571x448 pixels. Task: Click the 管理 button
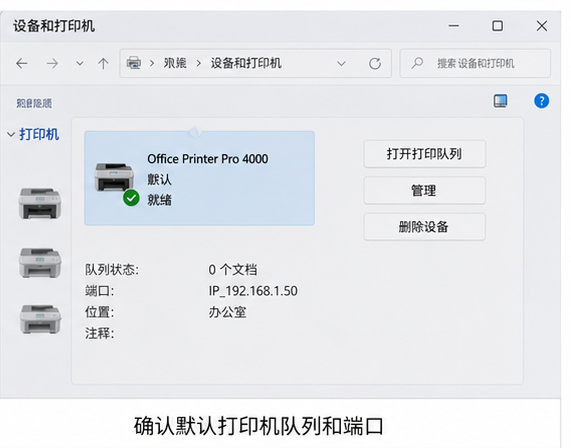pyautogui.click(x=424, y=190)
